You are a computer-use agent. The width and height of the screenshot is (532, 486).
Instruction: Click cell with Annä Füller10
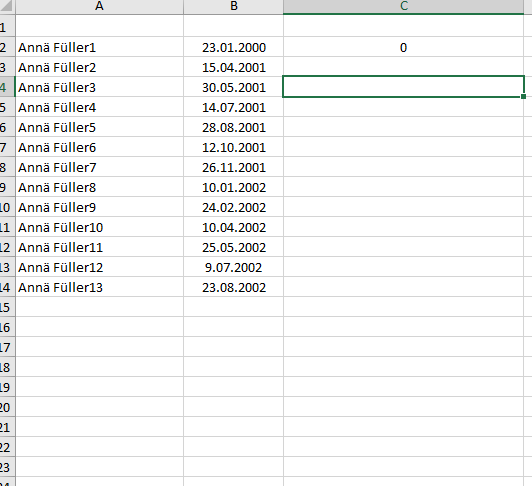[x=99, y=227]
